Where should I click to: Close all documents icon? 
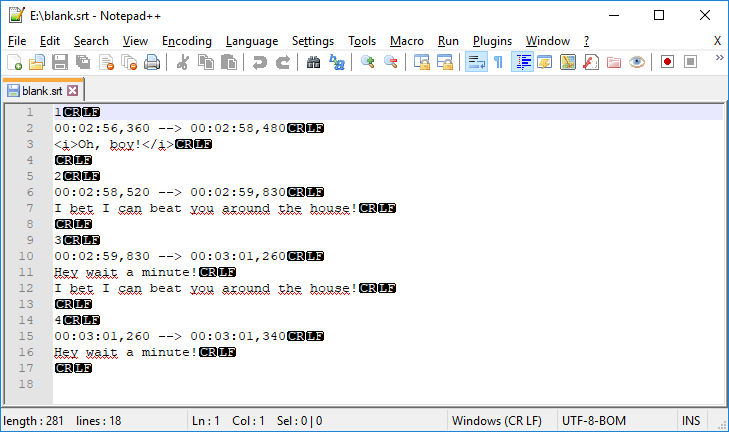tap(129, 62)
